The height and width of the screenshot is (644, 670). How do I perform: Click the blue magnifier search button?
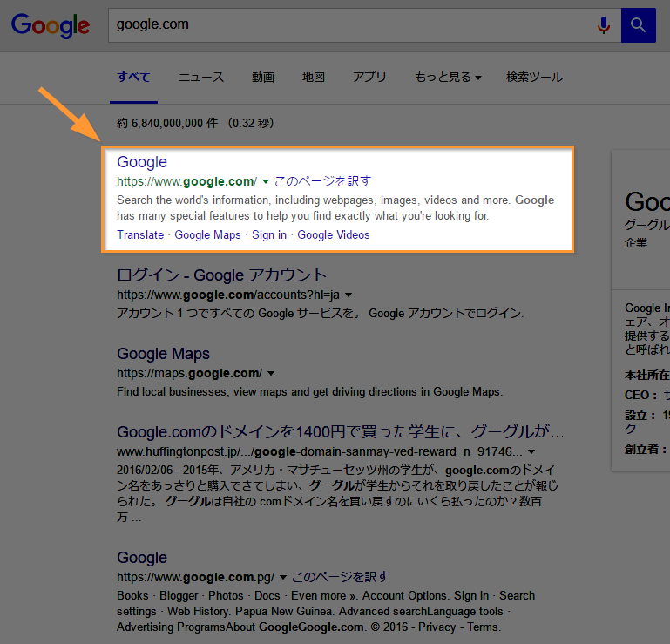click(x=638, y=25)
